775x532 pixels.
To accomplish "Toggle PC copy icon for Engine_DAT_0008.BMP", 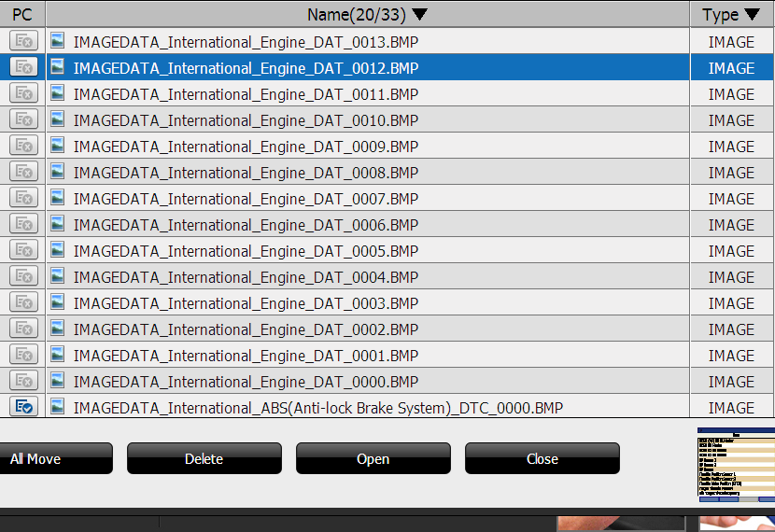I will [x=23, y=172].
